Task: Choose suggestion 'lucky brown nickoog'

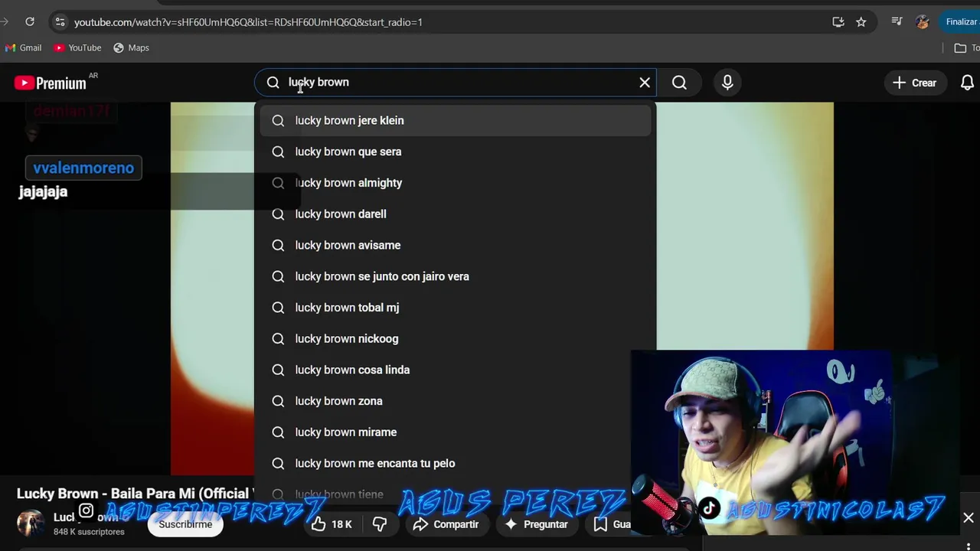Action: coord(456,338)
